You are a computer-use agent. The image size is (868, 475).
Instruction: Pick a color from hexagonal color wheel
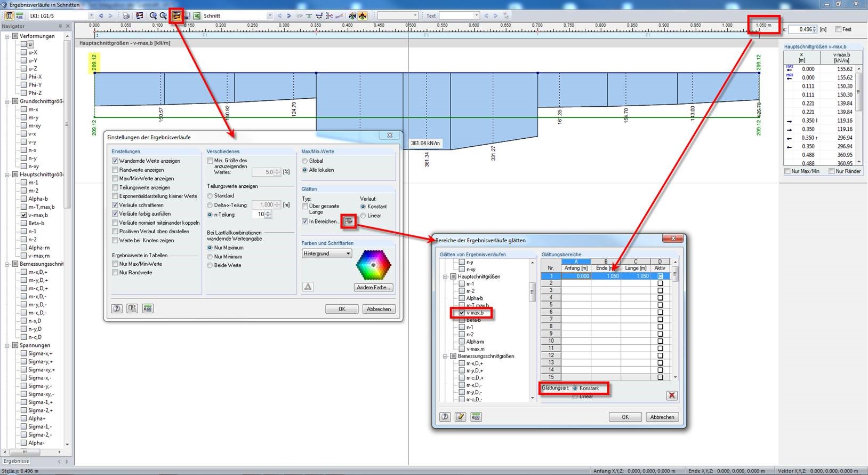pyautogui.click(x=373, y=265)
